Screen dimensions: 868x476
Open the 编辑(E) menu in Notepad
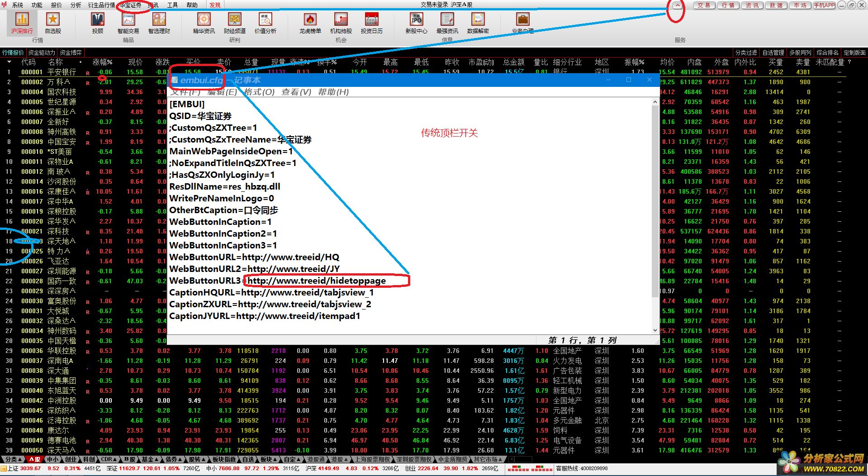(x=222, y=92)
